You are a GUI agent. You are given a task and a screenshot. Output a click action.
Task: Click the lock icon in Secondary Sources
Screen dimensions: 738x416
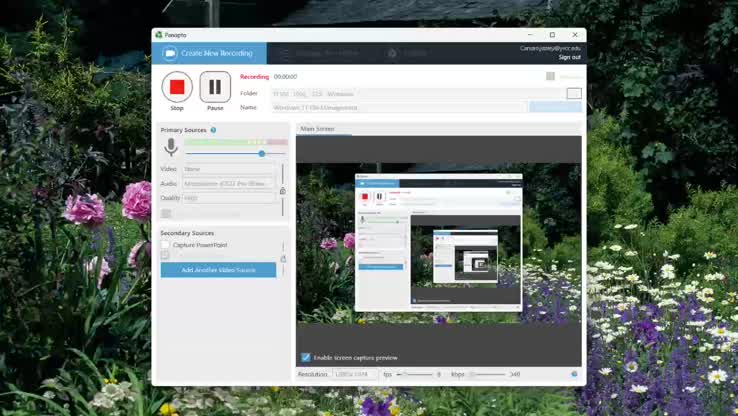tap(283, 259)
